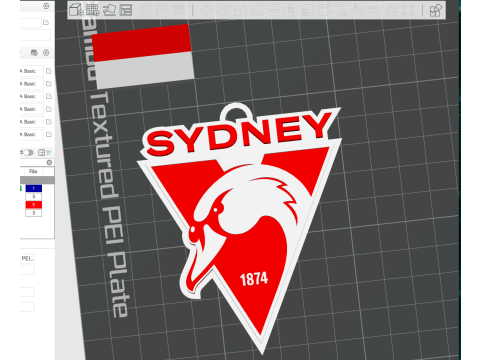Open the filament settings gear icon
Image resolution: width=480 pixels, height=360 pixels.
tap(46, 53)
